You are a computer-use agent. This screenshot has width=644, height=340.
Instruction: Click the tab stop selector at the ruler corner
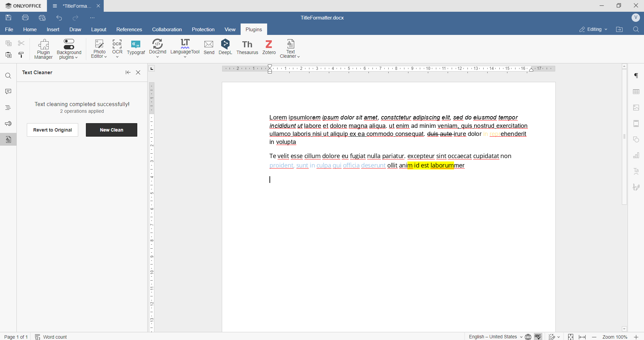click(152, 69)
